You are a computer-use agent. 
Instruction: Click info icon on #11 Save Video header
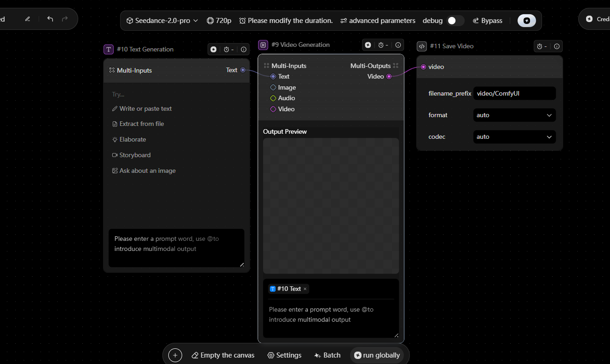pos(557,46)
